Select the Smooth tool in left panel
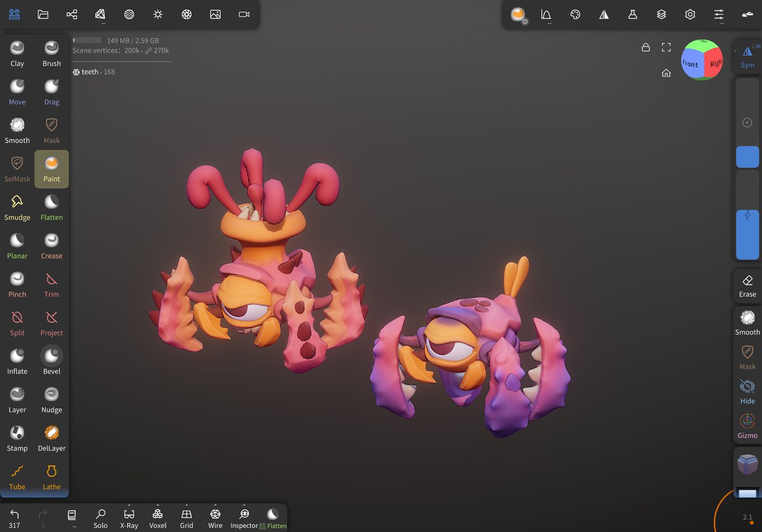Image resolution: width=762 pixels, height=532 pixels. (17, 130)
